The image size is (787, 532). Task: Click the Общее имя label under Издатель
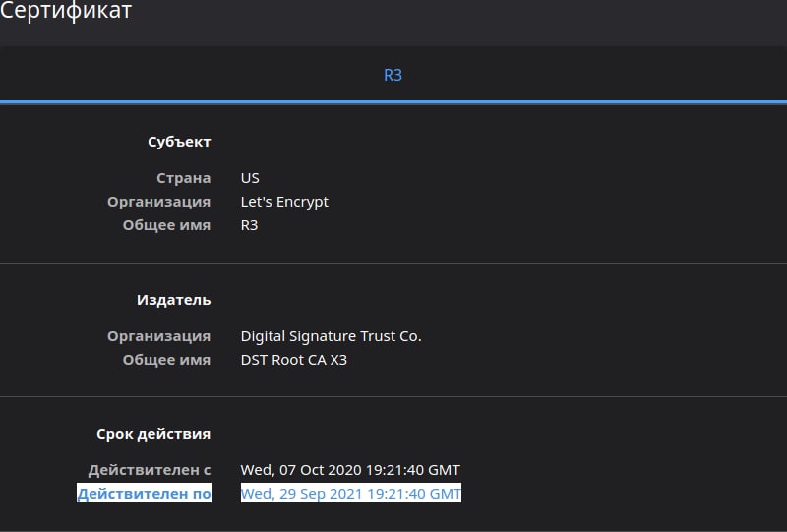(x=166, y=359)
